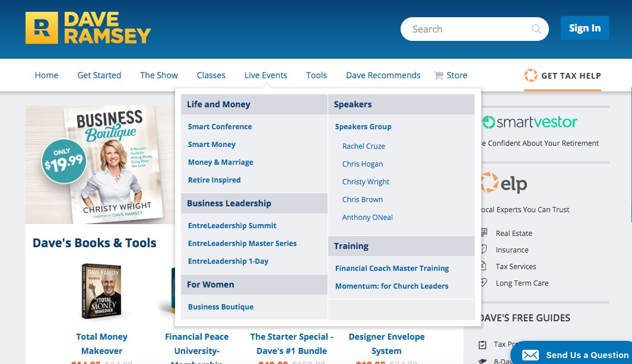Image resolution: width=632 pixels, height=364 pixels.
Task: Click the Training heading
Action: [x=351, y=246]
